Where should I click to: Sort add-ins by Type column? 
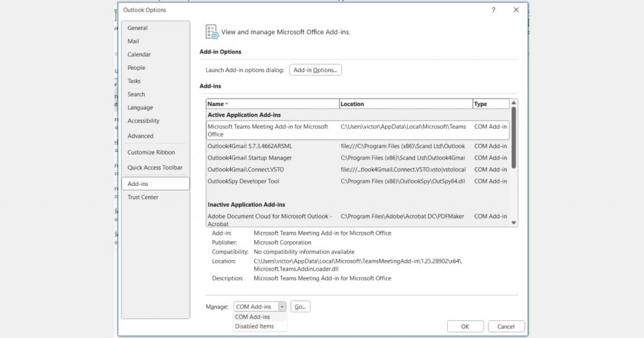[x=491, y=104]
